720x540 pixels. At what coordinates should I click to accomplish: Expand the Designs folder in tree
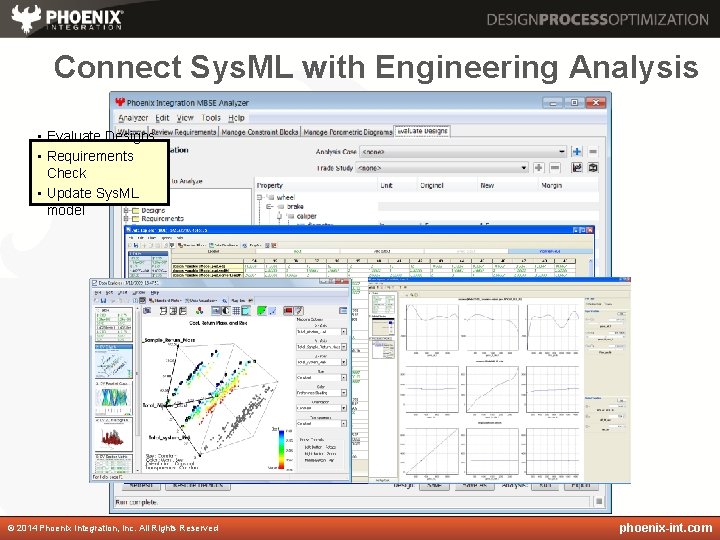[126, 210]
